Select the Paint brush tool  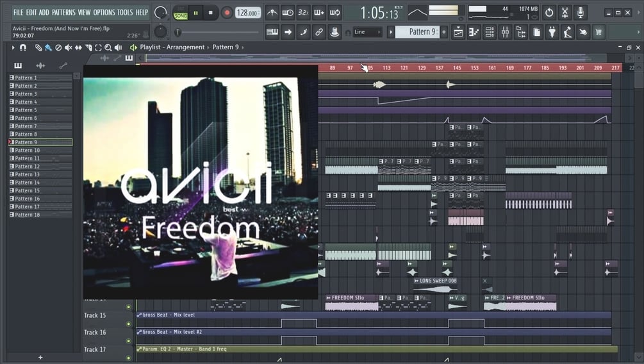49,47
